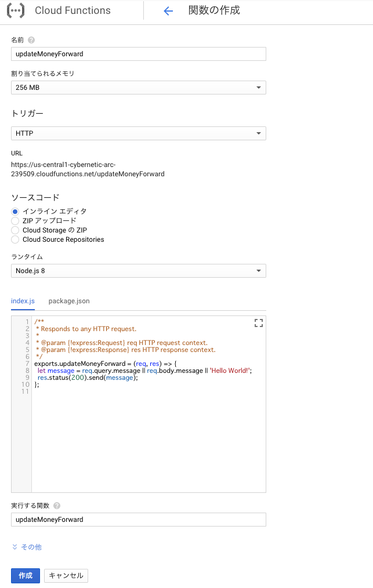
Task: Click the キャンセル button
Action: tap(66, 575)
